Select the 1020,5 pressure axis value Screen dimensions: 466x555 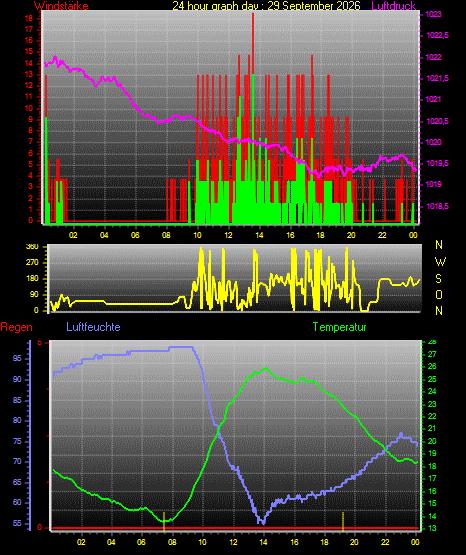click(438, 121)
